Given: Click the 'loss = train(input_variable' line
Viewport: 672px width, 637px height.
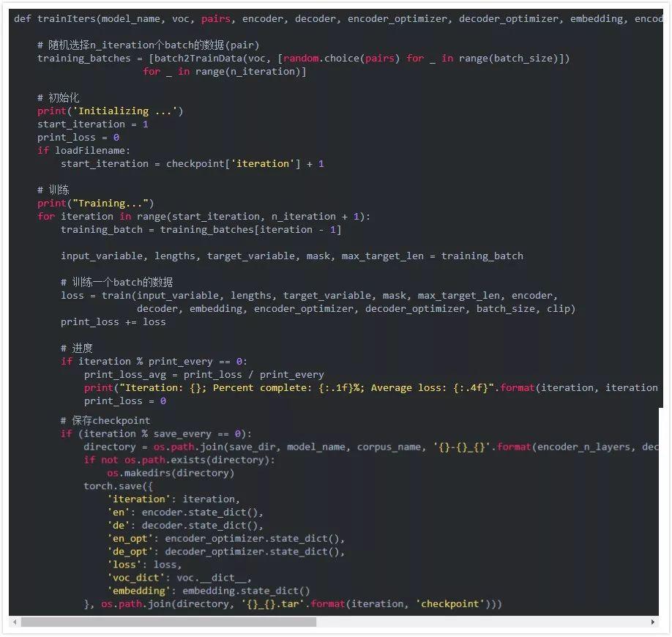Looking at the screenshot, I should [x=309, y=295].
